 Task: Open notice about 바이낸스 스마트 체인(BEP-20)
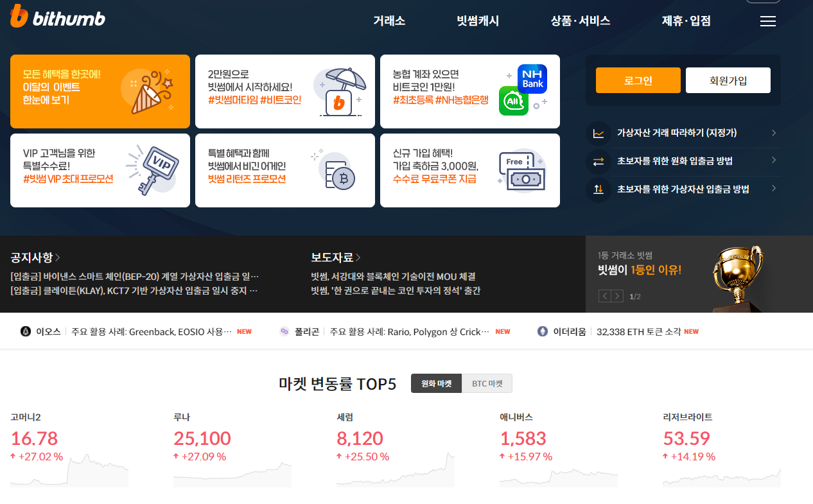pos(135,277)
